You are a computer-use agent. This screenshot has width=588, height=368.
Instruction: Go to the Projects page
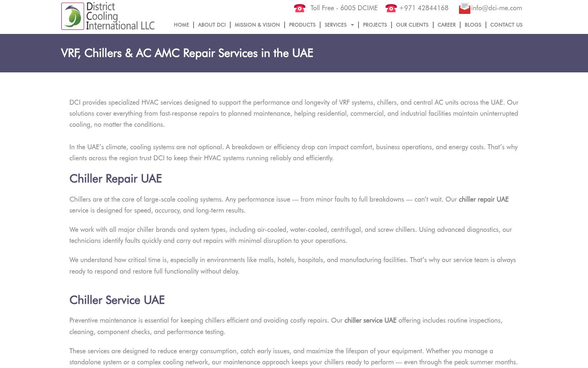click(375, 25)
